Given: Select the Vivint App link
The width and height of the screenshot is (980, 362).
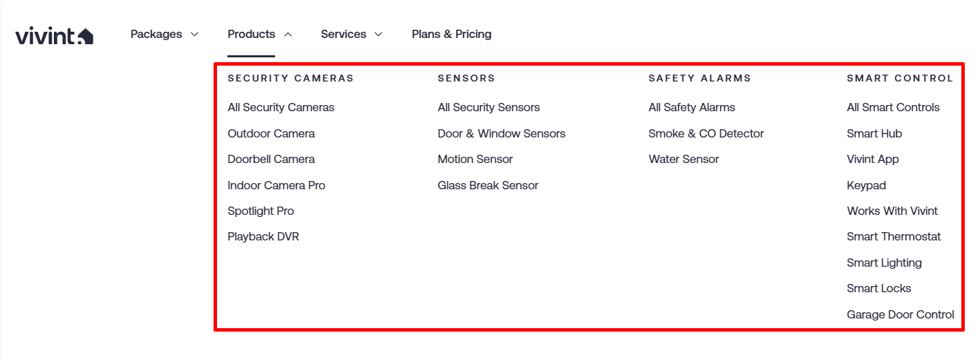Looking at the screenshot, I should (x=873, y=160).
